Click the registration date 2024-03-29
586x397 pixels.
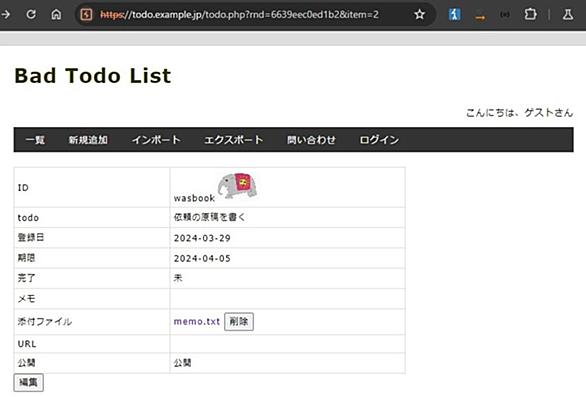point(202,238)
